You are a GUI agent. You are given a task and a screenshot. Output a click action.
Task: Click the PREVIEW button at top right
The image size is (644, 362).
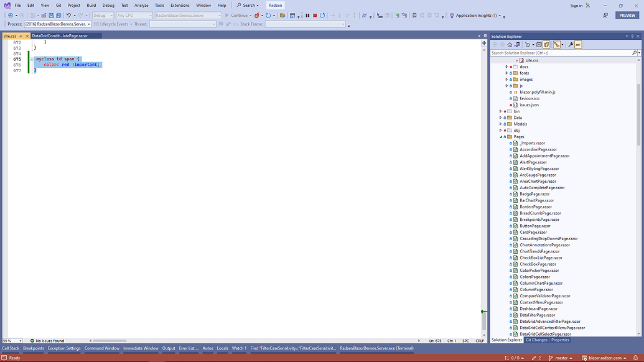click(627, 15)
